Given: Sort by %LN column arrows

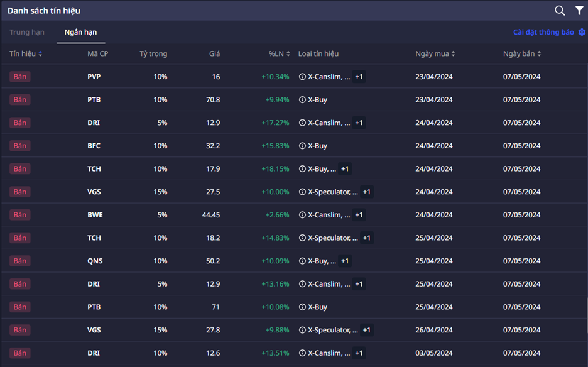Looking at the screenshot, I should (x=288, y=54).
